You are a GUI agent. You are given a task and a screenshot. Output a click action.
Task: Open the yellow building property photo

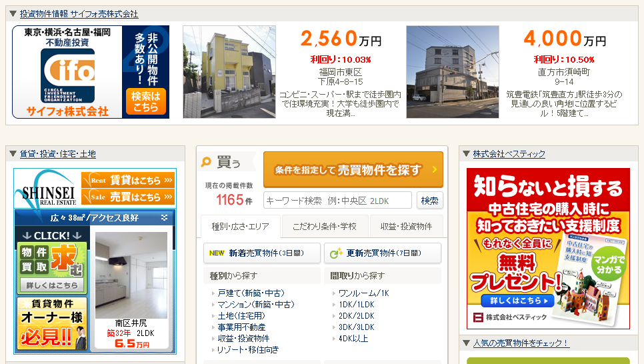229,72
